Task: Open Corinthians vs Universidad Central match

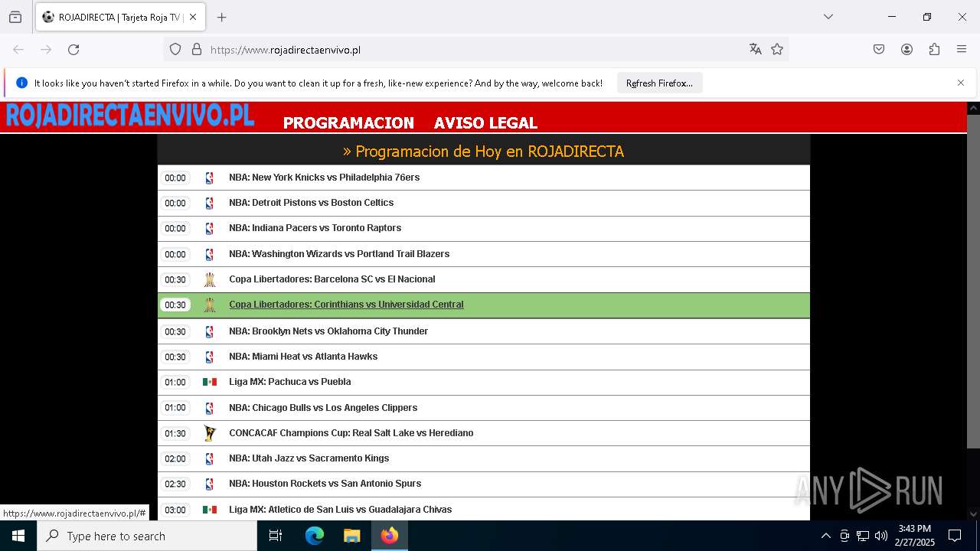Action: click(x=346, y=305)
